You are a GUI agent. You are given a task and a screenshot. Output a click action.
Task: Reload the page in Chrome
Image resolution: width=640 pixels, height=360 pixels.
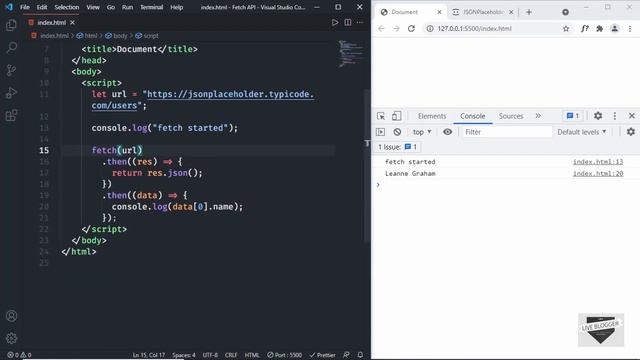coord(411,29)
